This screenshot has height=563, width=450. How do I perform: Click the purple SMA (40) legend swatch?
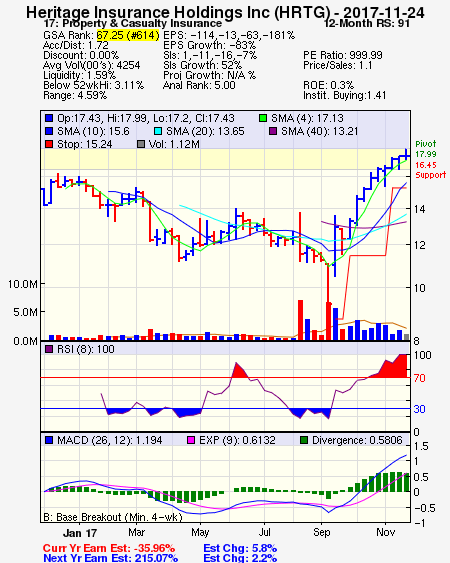273,131
